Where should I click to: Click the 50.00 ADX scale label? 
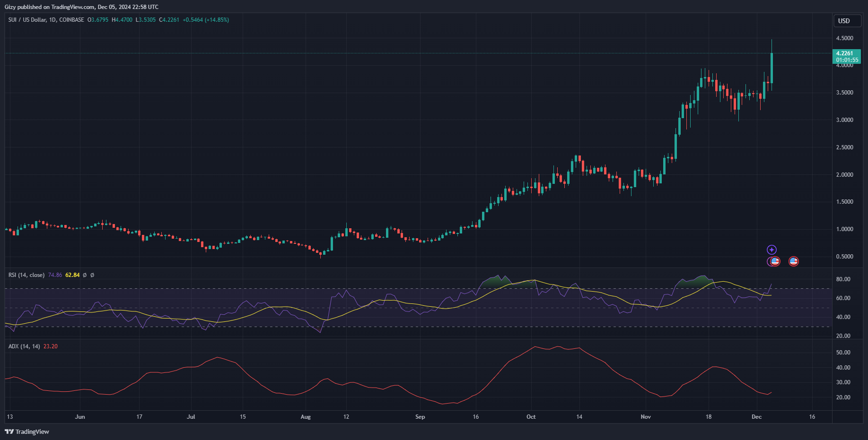(x=843, y=353)
